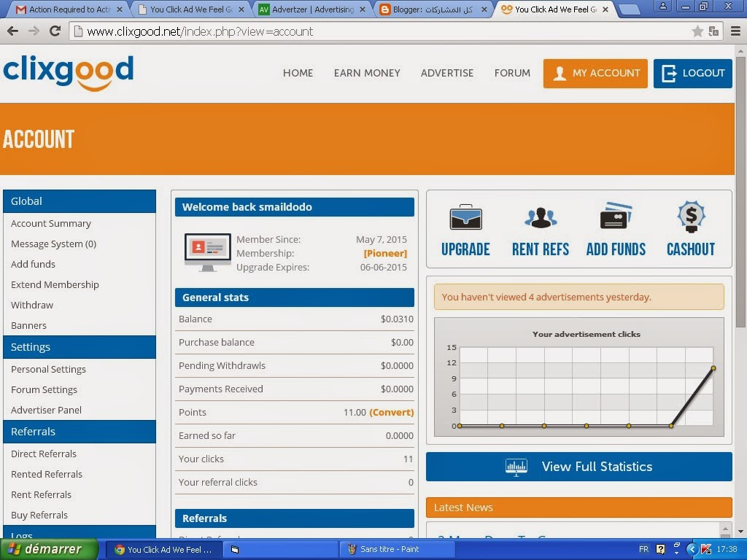Open the Rent Refs people icon
747x560 pixels.
541,217
